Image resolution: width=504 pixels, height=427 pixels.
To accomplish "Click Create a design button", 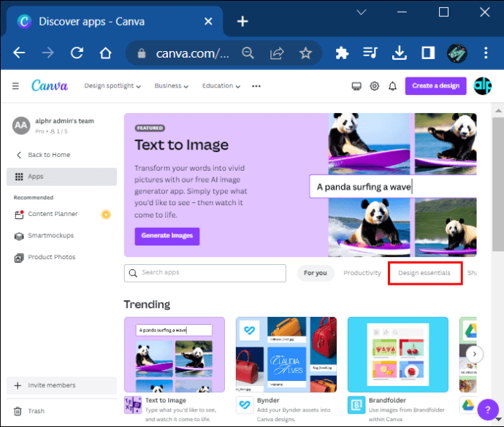I will pyautogui.click(x=435, y=86).
